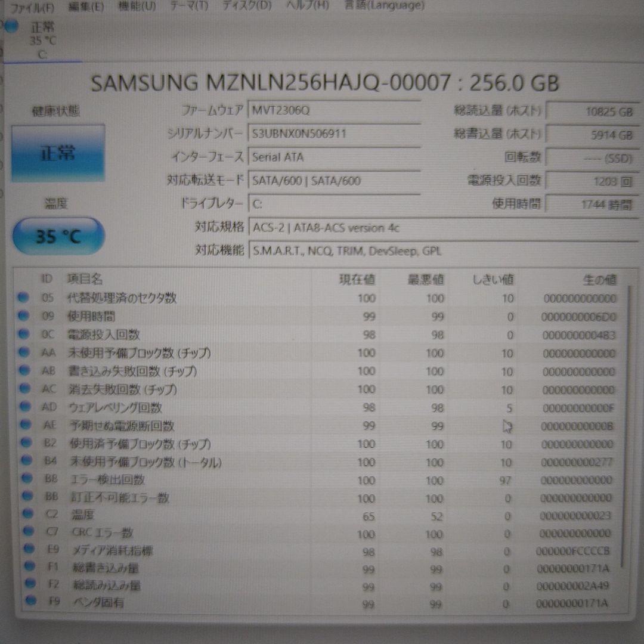The width and height of the screenshot is (644, 644).
Task: Click total host writes value 5914 GB
Action: tap(592, 135)
